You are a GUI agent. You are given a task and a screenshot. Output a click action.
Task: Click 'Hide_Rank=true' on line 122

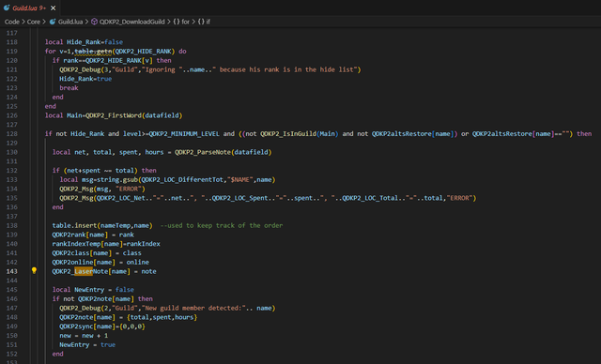(85, 79)
